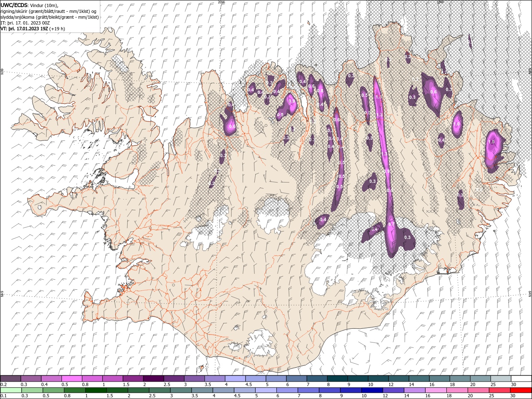Image resolution: width=532 pixels, height=399 pixels.
Task: Click the '(+19 h)' forecast offset text
Action: click(57, 29)
